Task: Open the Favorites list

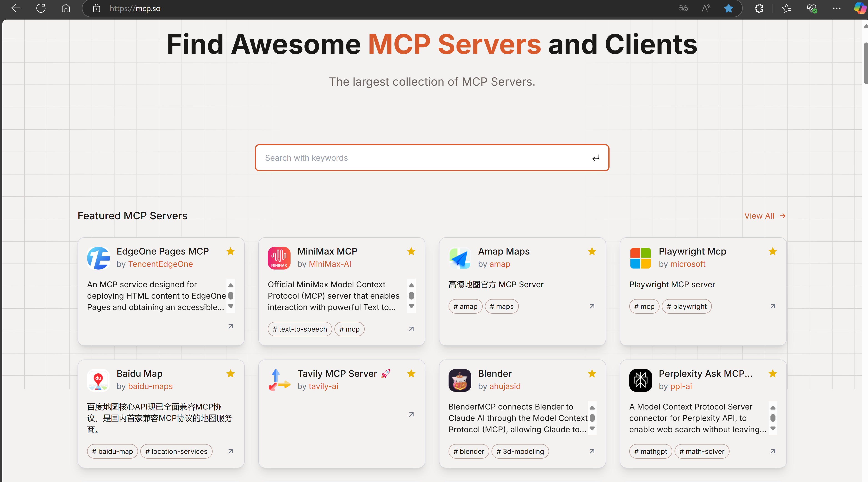Action: [x=786, y=8]
